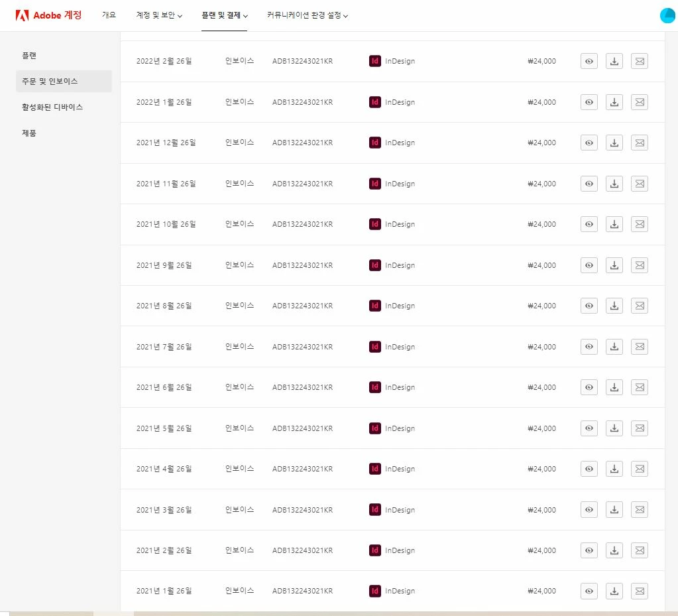Click the date 2021년 1월 26일
678x616 pixels.
coord(164,591)
